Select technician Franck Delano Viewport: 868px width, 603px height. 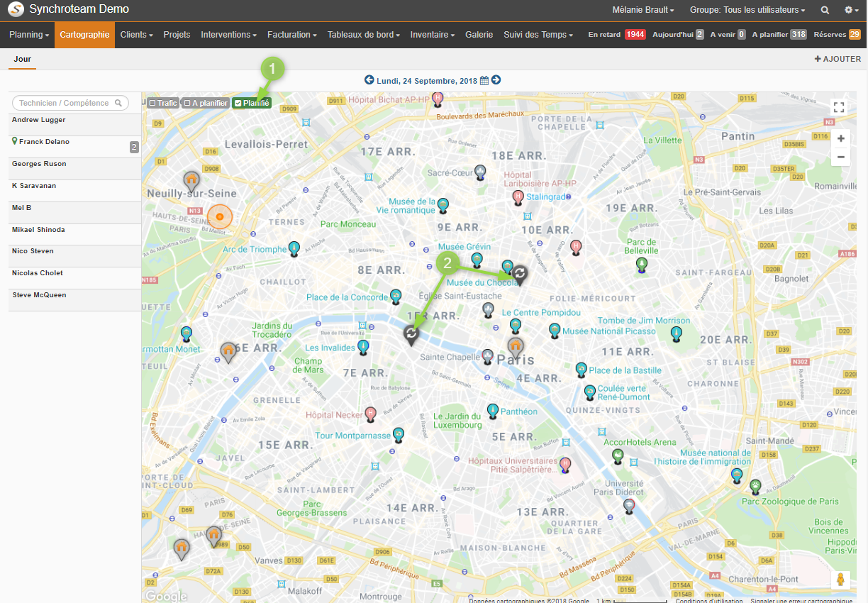point(75,147)
